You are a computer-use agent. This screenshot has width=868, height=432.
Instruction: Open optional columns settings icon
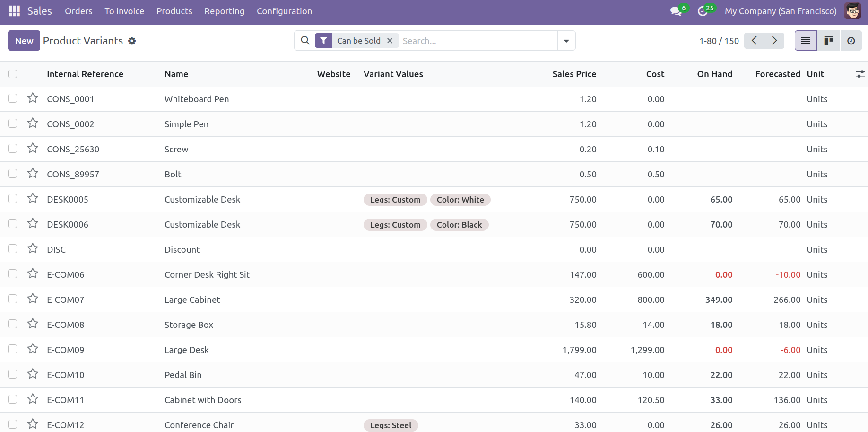[860, 74]
